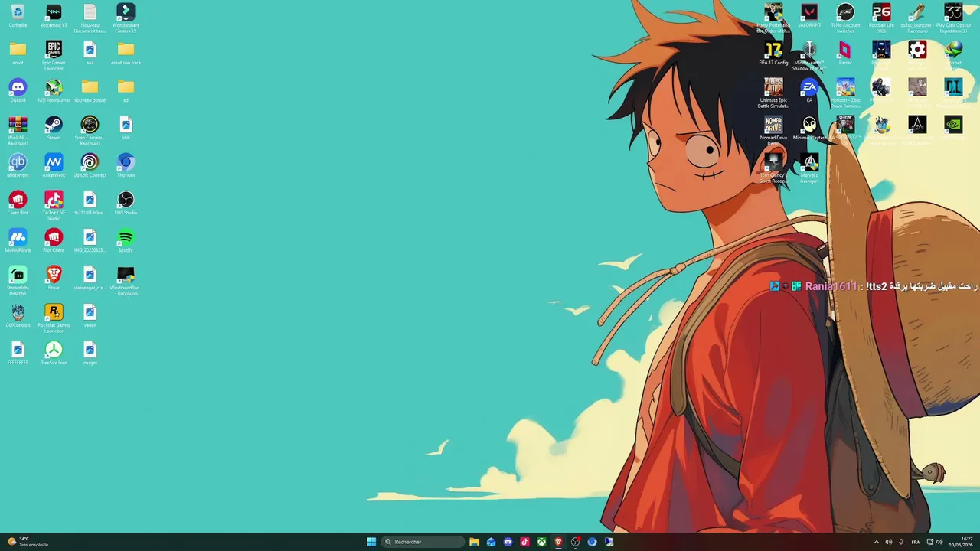
Task: Open the weather widget showing 34°C
Action: [x=28, y=542]
